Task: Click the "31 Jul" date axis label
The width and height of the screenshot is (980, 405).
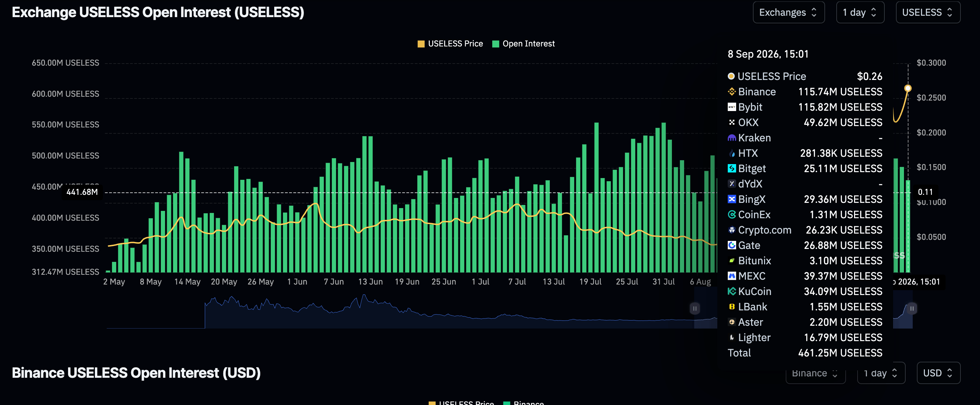Action: point(664,282)
